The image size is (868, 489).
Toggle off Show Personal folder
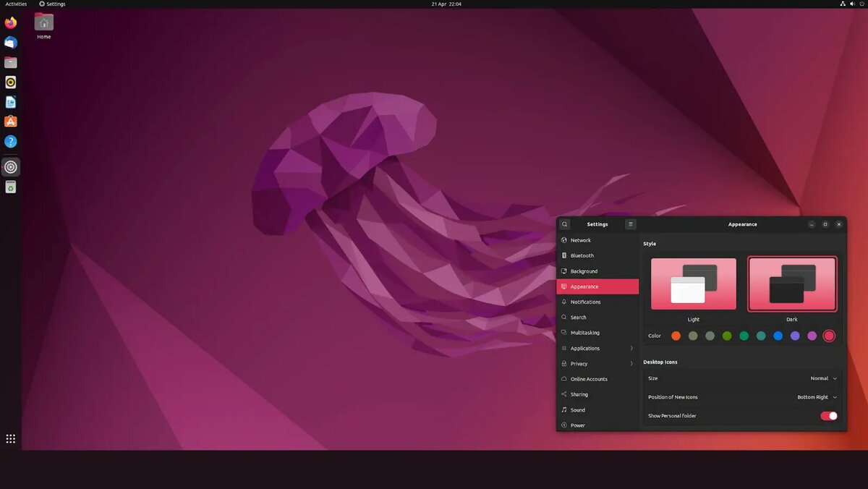829,416
